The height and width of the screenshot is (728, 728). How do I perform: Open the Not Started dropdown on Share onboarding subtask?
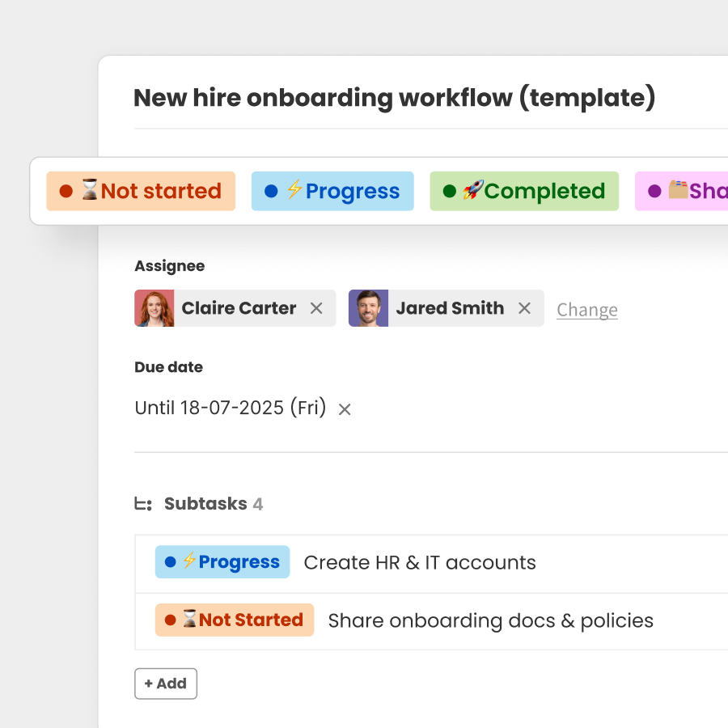click(234, 620)
